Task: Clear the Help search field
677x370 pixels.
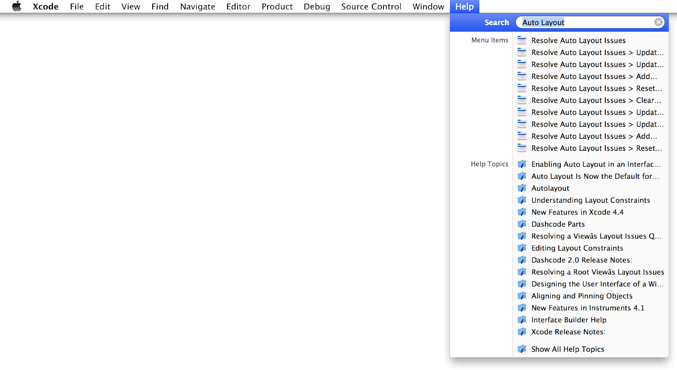Action: click(658, 22)
